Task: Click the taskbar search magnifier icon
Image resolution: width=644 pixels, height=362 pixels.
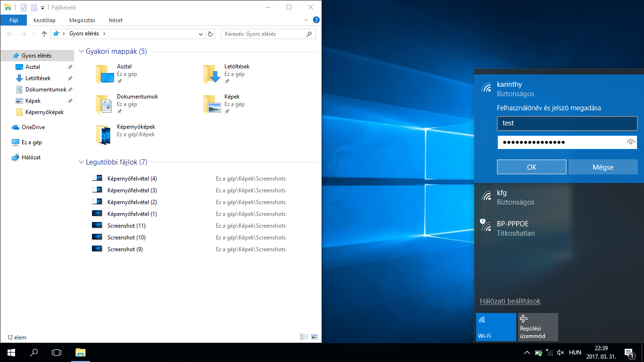Action: (34, 353)
